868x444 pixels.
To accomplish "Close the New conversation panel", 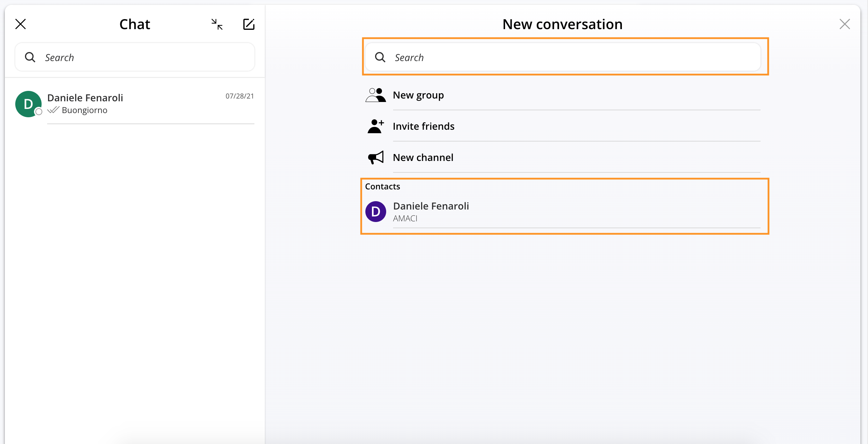I will point(845,24).
